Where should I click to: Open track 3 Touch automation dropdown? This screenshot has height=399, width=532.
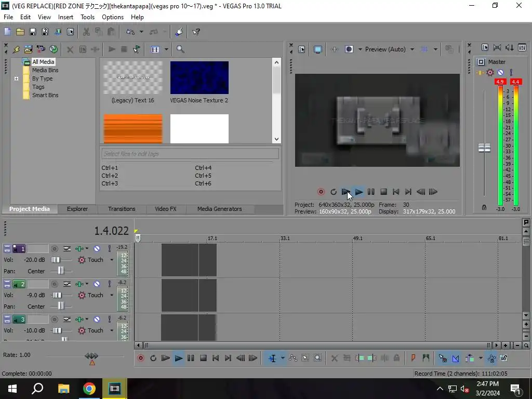(x=112, y=330)
